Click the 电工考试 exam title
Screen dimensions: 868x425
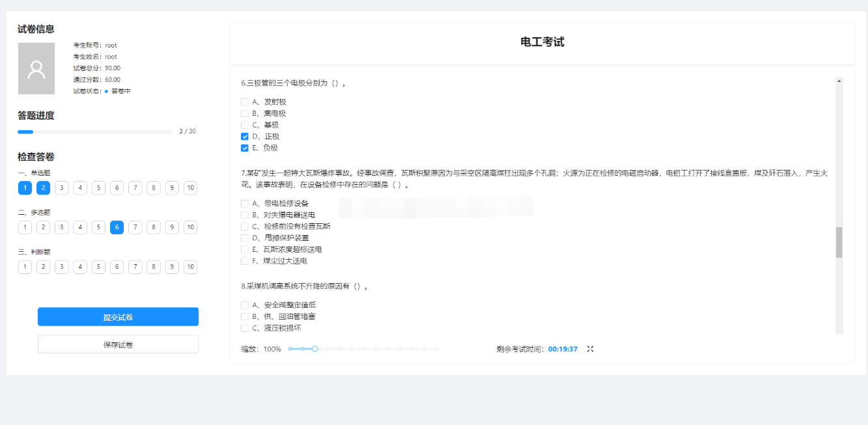542,42
